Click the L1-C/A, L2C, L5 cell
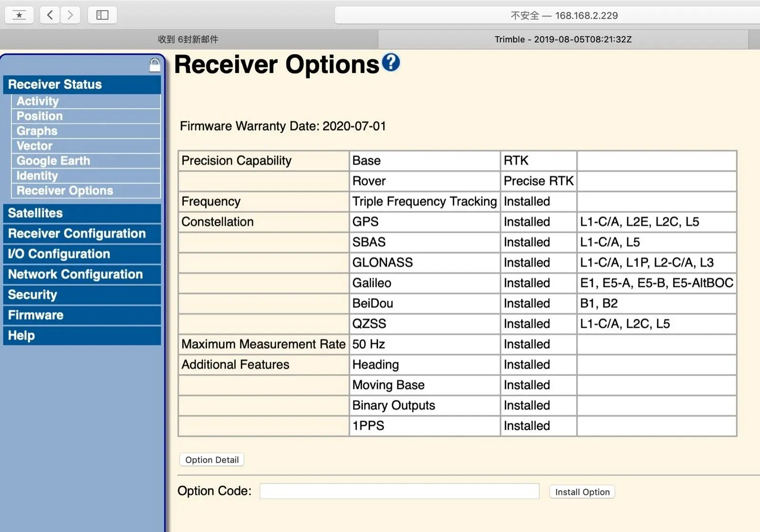The height and width of the screenshot is (532, 760). coord(657,324)
